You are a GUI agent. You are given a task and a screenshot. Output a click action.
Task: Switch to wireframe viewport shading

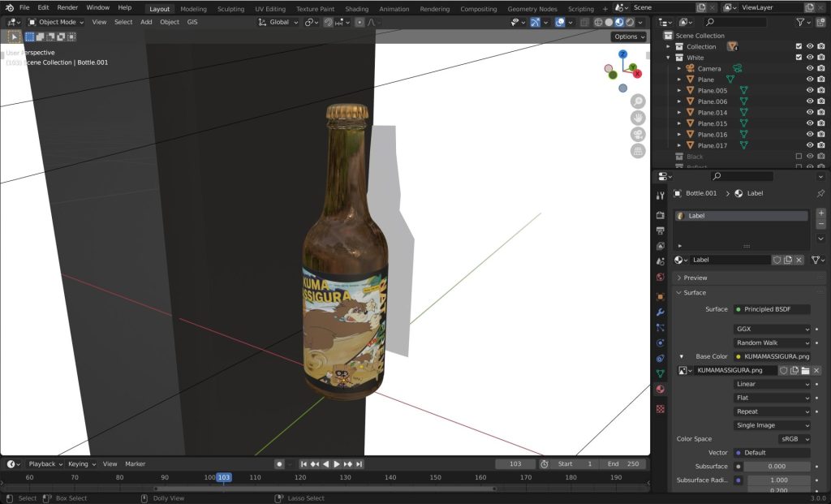point(598,22)
